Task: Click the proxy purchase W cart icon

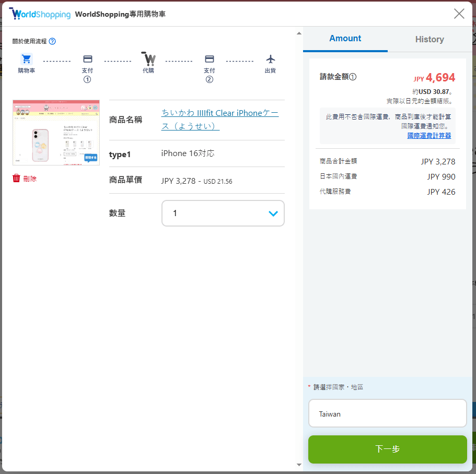Action: 148,58
